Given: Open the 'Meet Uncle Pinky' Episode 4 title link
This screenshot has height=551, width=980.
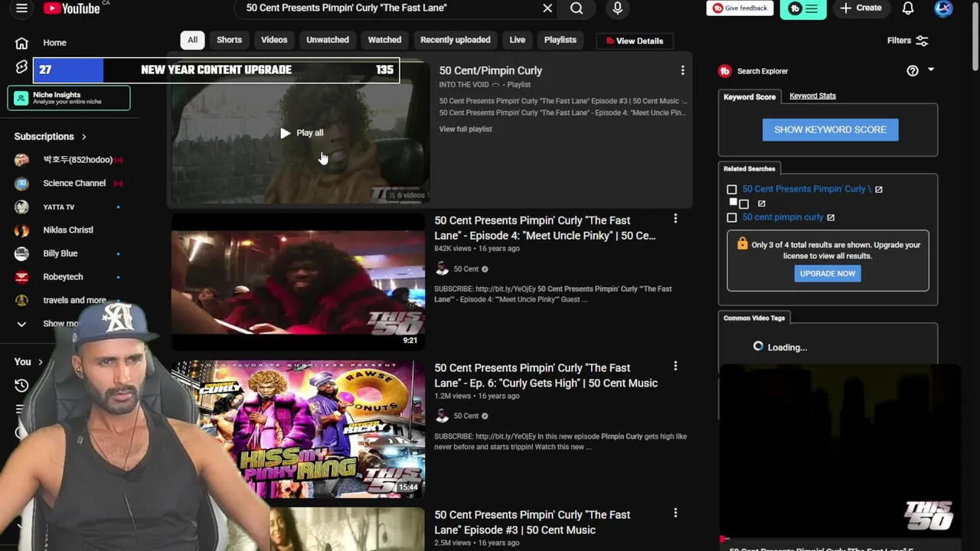Looking at the screenshot, I should [x=545, y=228].
